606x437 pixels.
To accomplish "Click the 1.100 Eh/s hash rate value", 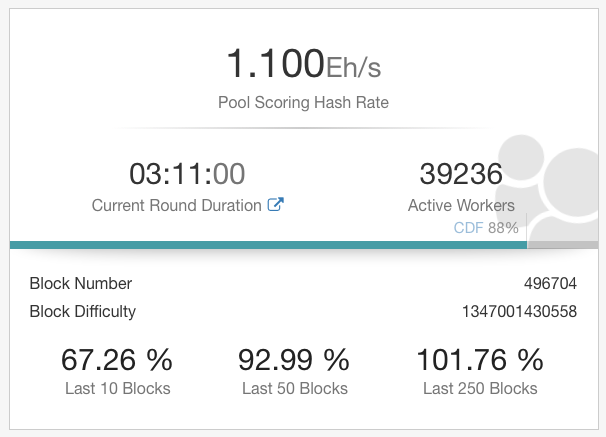I will [x=303, y=64].
